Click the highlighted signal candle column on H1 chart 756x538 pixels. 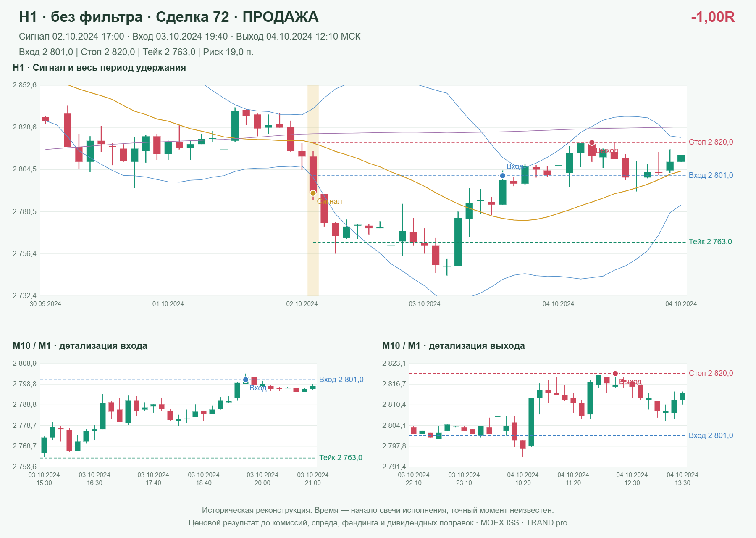pyautogui.click(x=313, y=190)
